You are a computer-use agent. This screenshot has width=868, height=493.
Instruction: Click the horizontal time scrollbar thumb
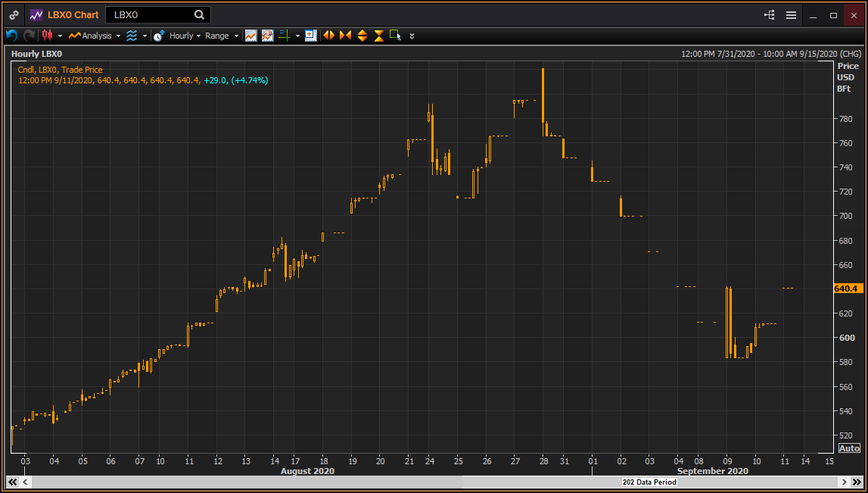click(649, 482)
